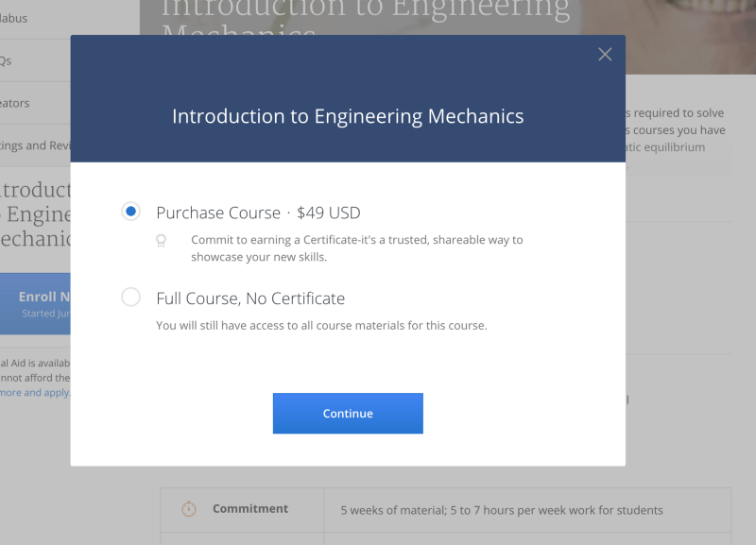Image resolution: width=756 pixels, height=545 pixels.
Task: Click the clock icon beside Commitment
Action: tap(188, 509)
